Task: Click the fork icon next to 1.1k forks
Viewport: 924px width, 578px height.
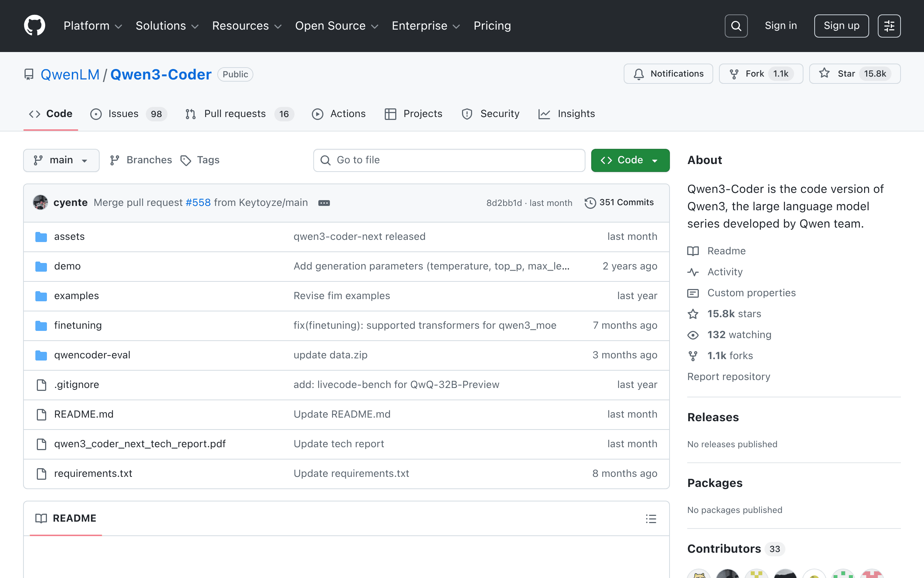Action: click(693, 356)
